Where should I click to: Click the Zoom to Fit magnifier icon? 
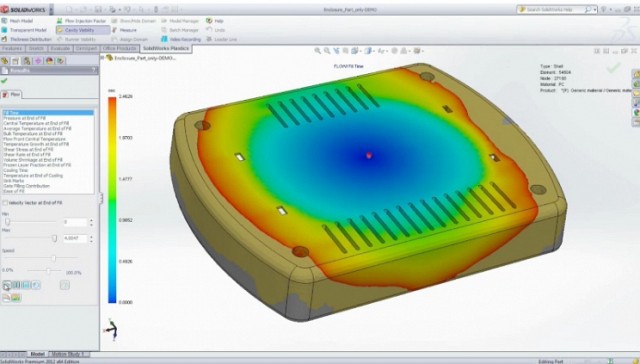(x=317, y=51)
